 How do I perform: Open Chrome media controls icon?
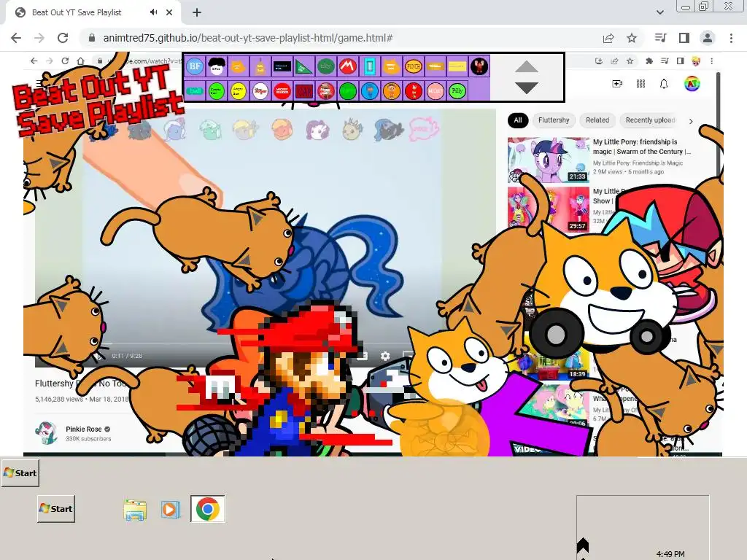661,38
